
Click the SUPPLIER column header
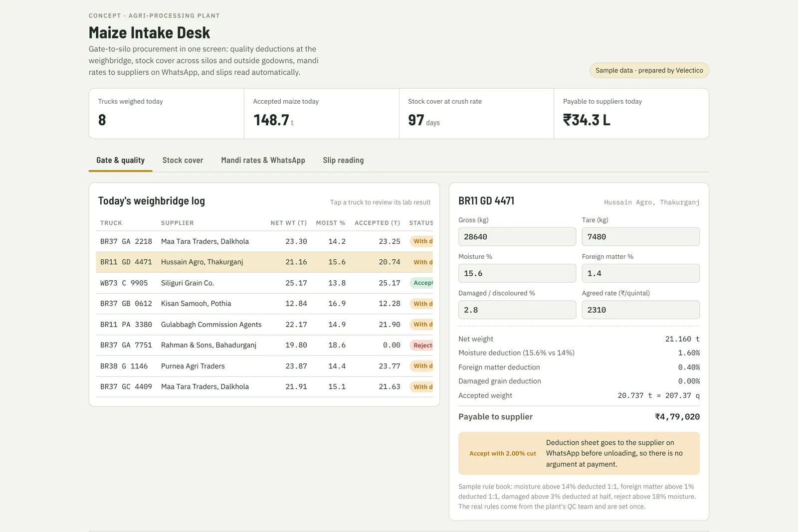point(177,223)
